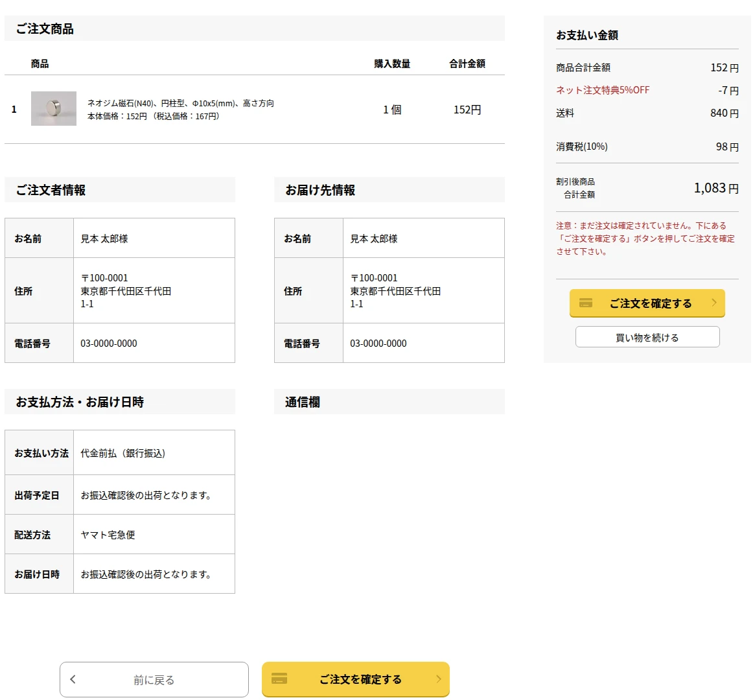The height and width of the screenshot is (700, 755).
Task: Click the back arrow icon on 前に戻る button
Action: click(73, 679)
